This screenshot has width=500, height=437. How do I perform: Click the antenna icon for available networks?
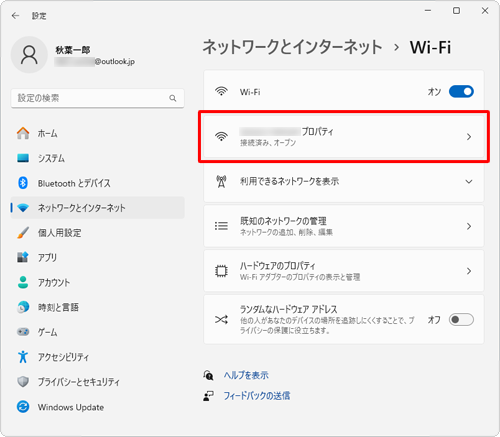coord(221,182)
